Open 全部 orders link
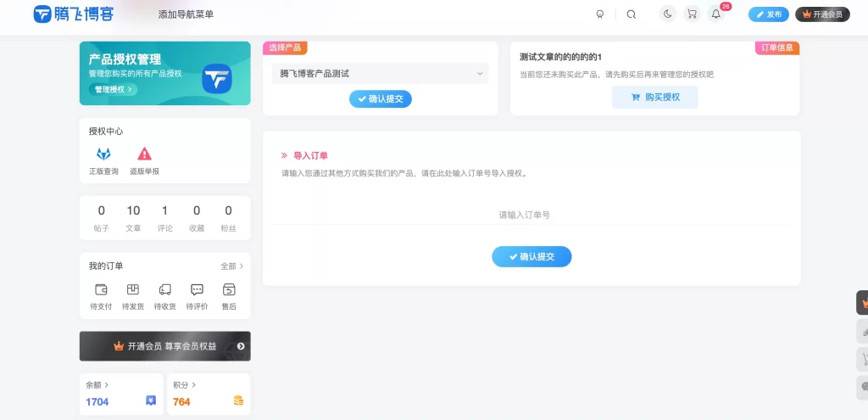Screen dimensions: 868x420 pos(232,266)
